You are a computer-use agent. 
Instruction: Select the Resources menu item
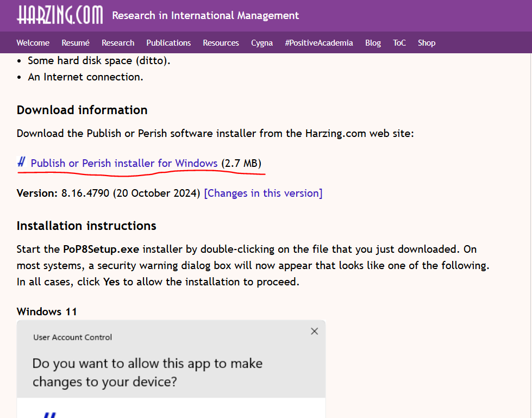(x=221, y=43)
